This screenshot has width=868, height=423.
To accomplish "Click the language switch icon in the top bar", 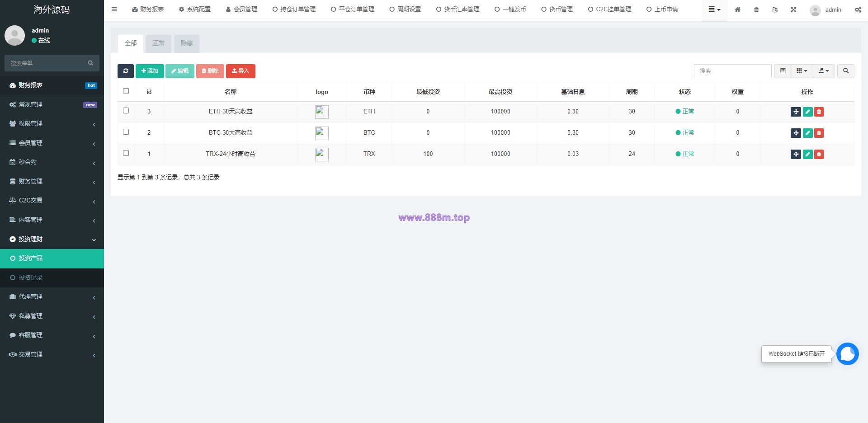I will (x=775, y=9).
